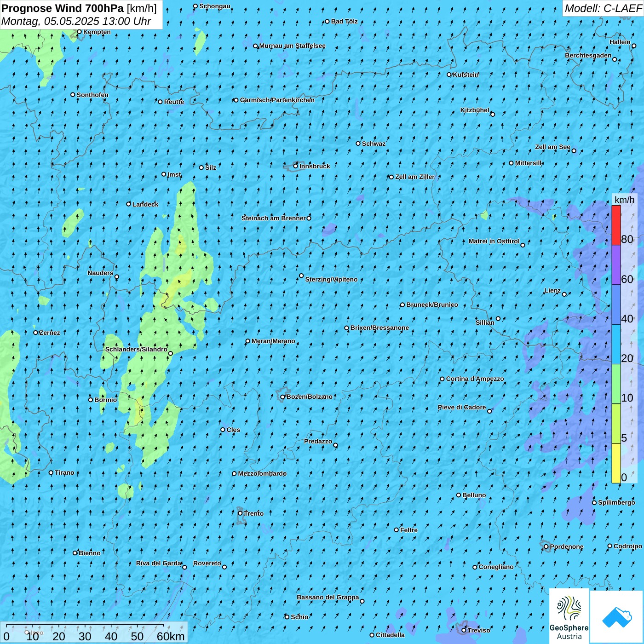The width and height of the screenshot is (644, 644).
Task: Click the 'Predazzo' label
Action: pyautogui.click(x=318, y=441)
